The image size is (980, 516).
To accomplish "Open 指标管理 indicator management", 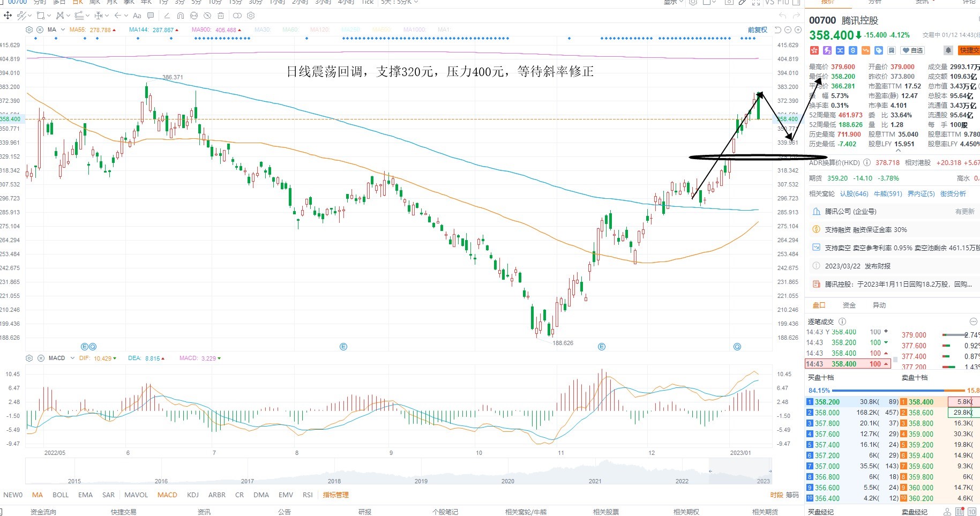I will [x=335, y=495].
